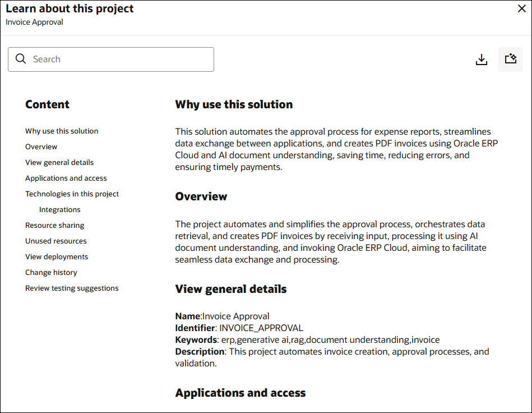Click the Invoice Approval subtitle text
532x413 pixels.
[x=34, y=22]
